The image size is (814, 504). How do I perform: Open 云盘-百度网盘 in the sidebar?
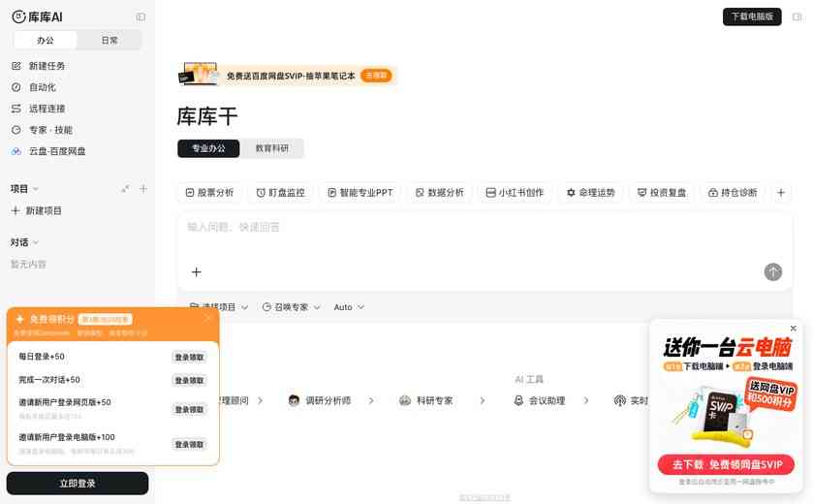tap(48, 151)
